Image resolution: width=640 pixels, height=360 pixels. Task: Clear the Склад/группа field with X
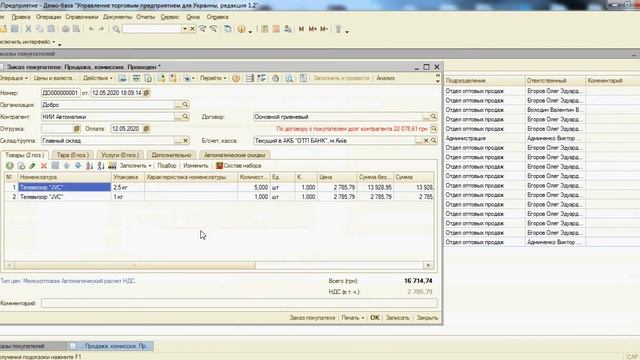[x=185, y=140]
